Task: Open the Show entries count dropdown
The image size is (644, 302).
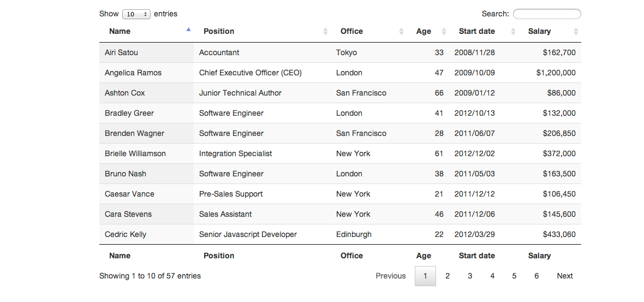Action: [x=136, y=14]
